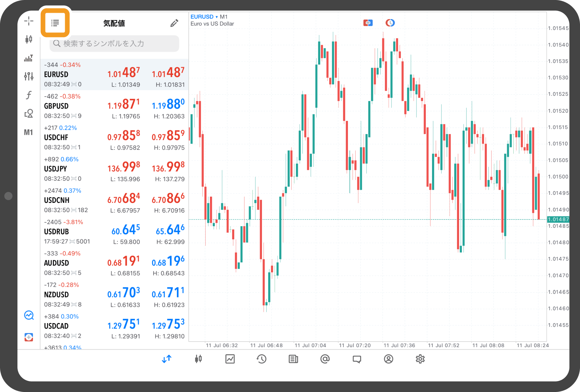The height and width of the screenshot is (392, 580).
Task: Select the USDJPY quote row
Action: pos(114,169)
